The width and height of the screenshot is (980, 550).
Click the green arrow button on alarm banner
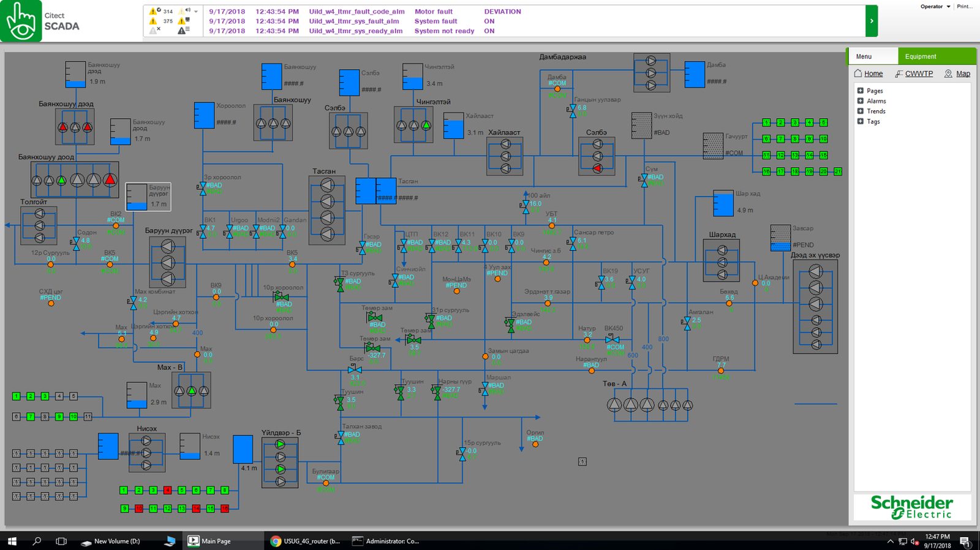tap(872, 21)
